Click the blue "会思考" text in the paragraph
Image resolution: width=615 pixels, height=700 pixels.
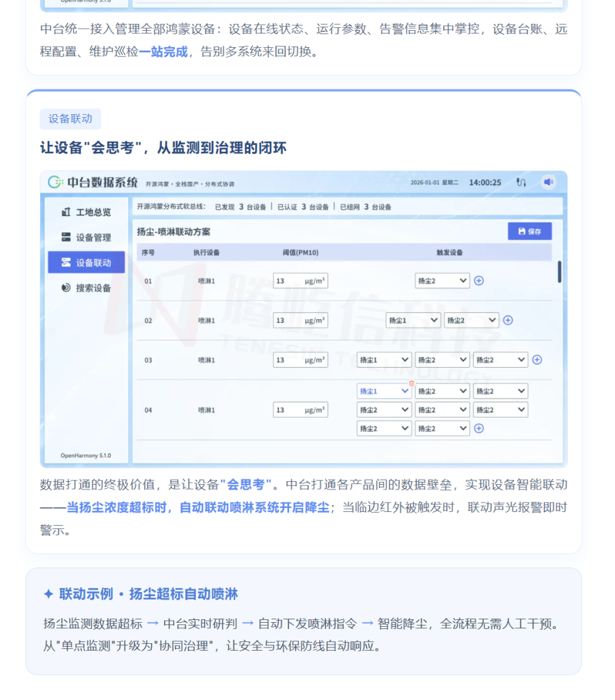point(246,485)
